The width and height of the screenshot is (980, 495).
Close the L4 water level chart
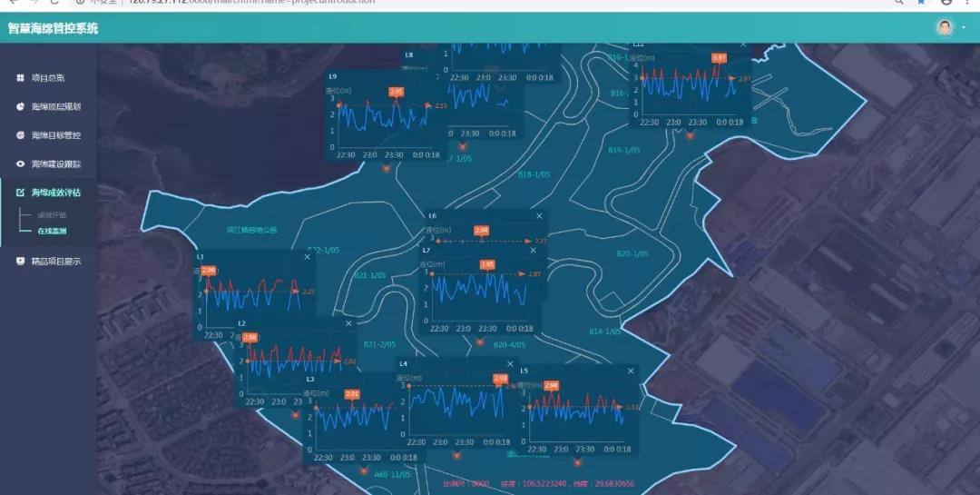click(x=510, y=364)
